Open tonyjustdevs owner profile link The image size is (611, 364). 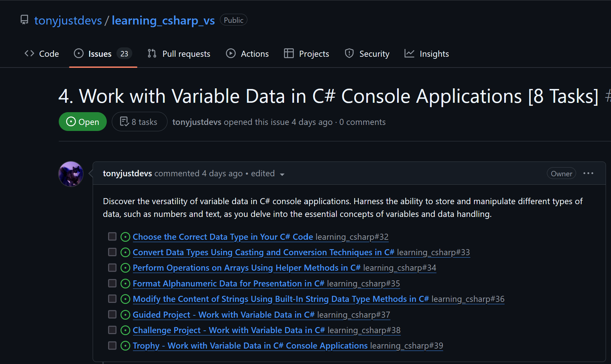point(68,20)
